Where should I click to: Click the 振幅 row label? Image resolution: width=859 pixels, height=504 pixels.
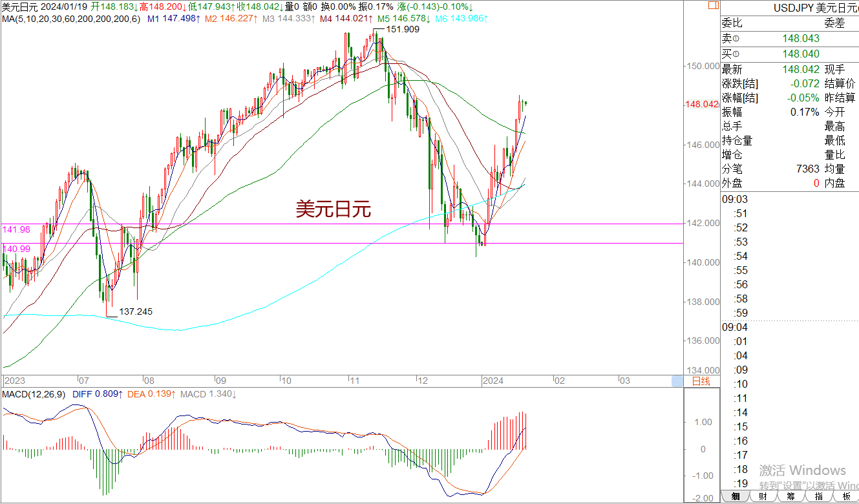[733, 112]
